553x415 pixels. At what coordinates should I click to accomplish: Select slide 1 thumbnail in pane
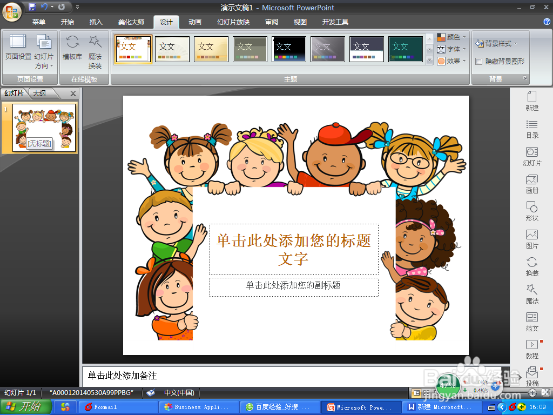(x=44, y=128)
